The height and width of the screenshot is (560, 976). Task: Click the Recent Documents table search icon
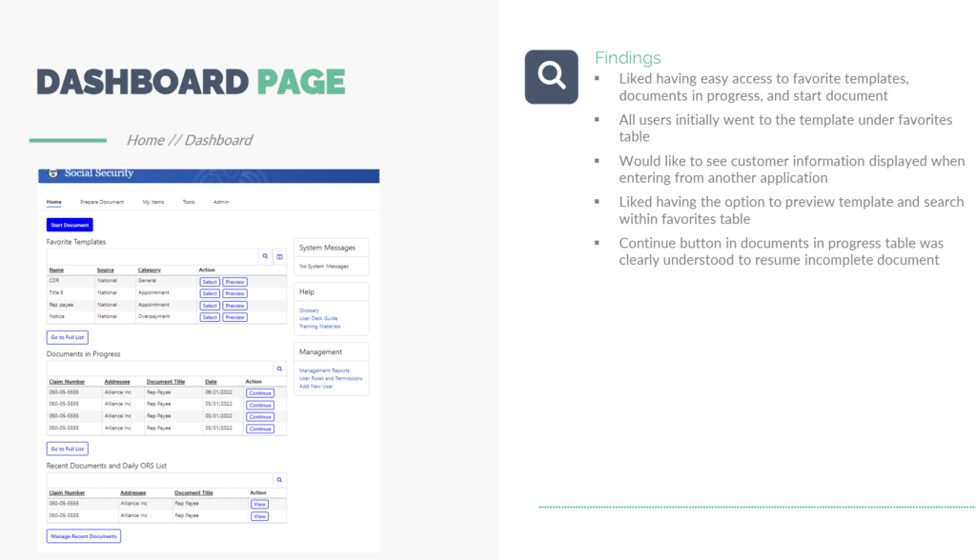click(x=279, y=480)
